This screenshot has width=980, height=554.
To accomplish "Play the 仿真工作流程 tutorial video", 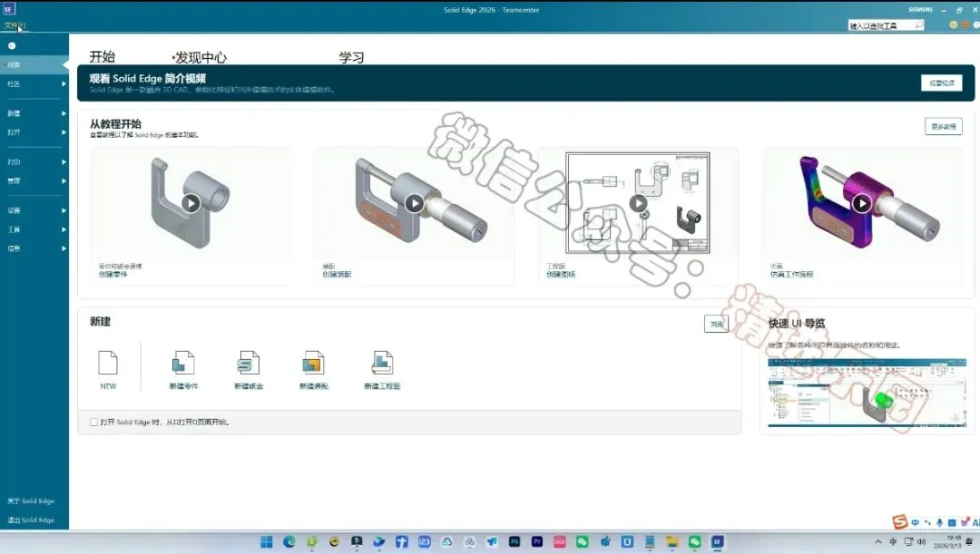I will point(861,203).
